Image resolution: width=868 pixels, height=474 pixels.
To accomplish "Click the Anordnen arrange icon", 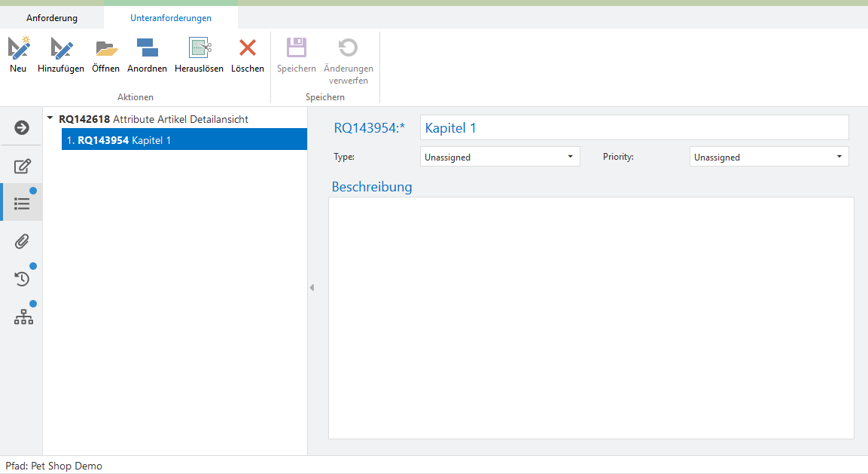I will pyautogui.click(x=147, y=49).
